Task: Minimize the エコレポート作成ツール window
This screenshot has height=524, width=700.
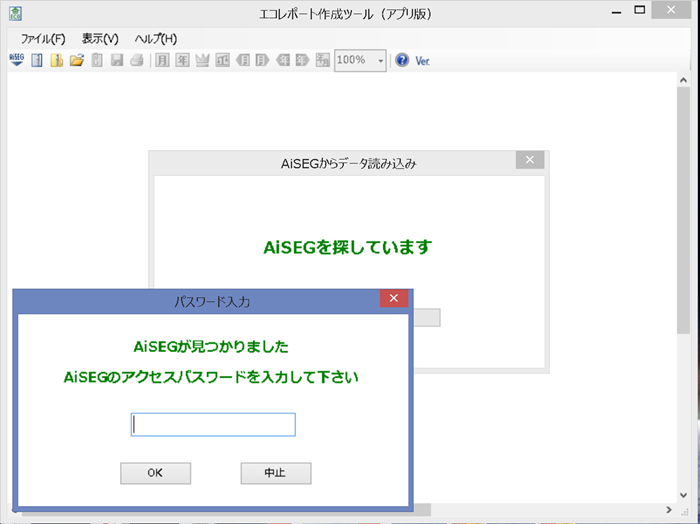Action: [617, 11]
